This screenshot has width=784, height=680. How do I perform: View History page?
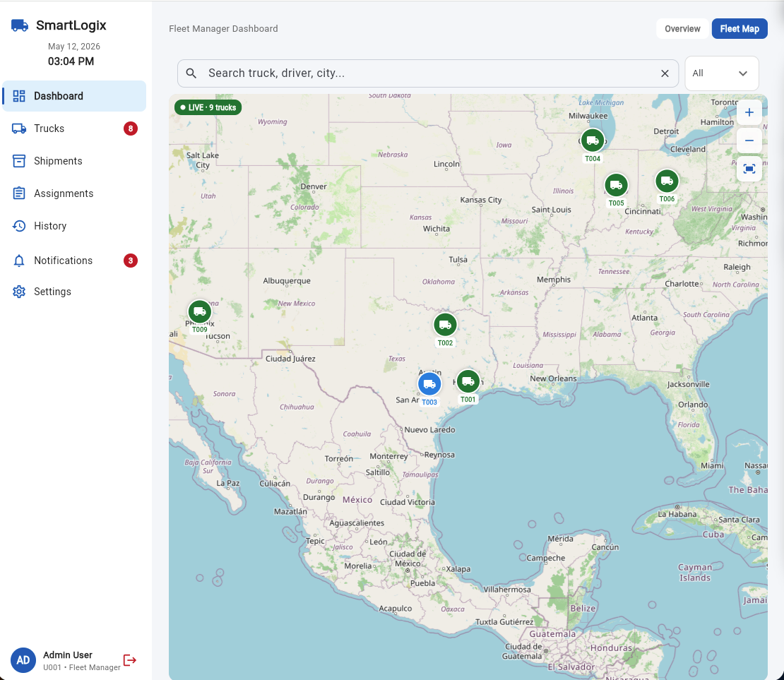point(74,226)
